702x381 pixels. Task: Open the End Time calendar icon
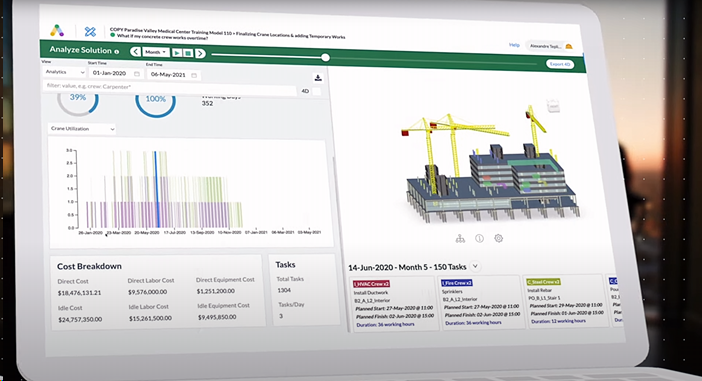pos(194,75)
